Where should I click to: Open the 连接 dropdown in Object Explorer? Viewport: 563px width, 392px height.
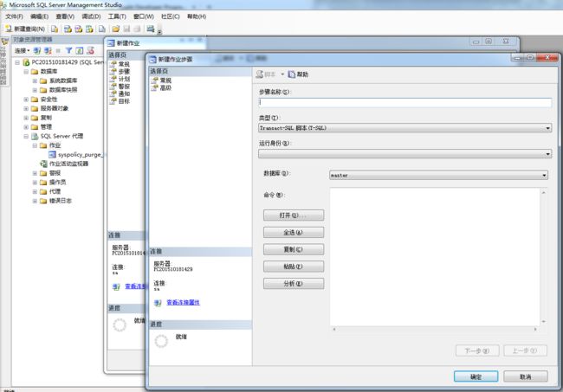pos(22,50)
